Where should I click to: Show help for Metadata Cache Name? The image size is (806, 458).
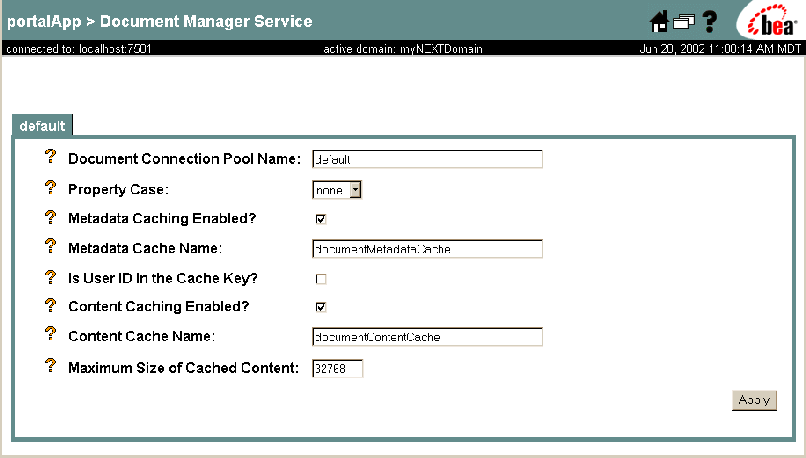pos(50,246)
